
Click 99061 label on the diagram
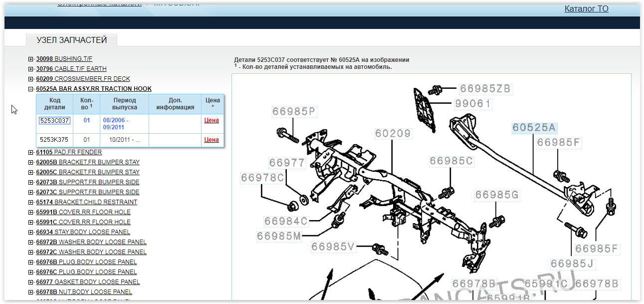point(472,104)
